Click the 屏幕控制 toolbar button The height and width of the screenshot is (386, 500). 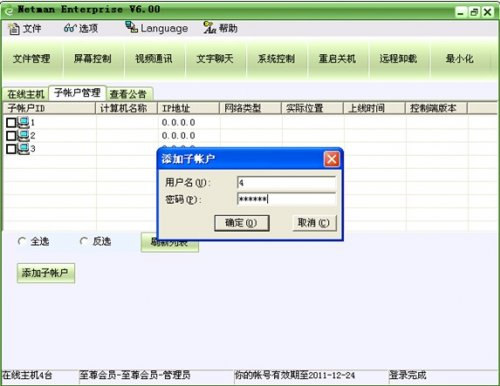click(x=93, y=59)
